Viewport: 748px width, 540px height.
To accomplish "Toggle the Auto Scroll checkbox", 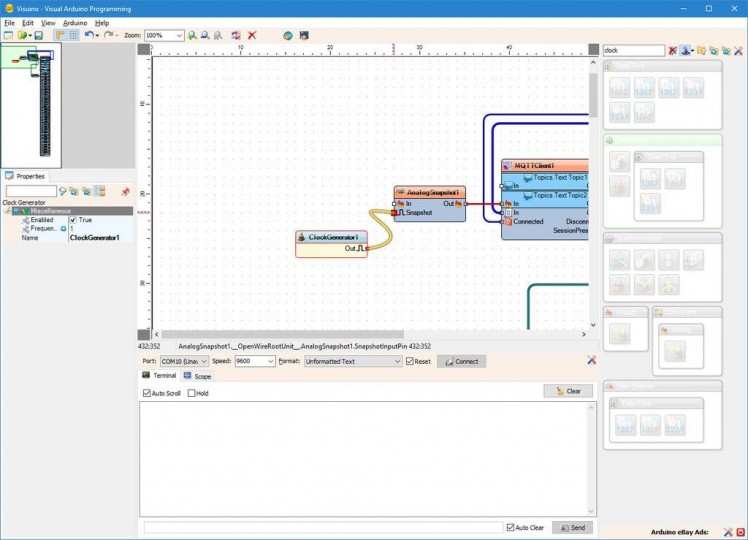I will point(147,393).
